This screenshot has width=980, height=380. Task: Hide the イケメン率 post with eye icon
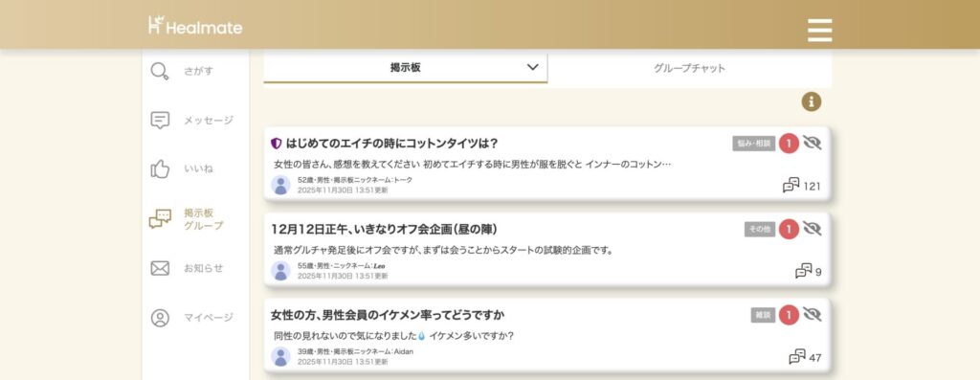[812, 314]
